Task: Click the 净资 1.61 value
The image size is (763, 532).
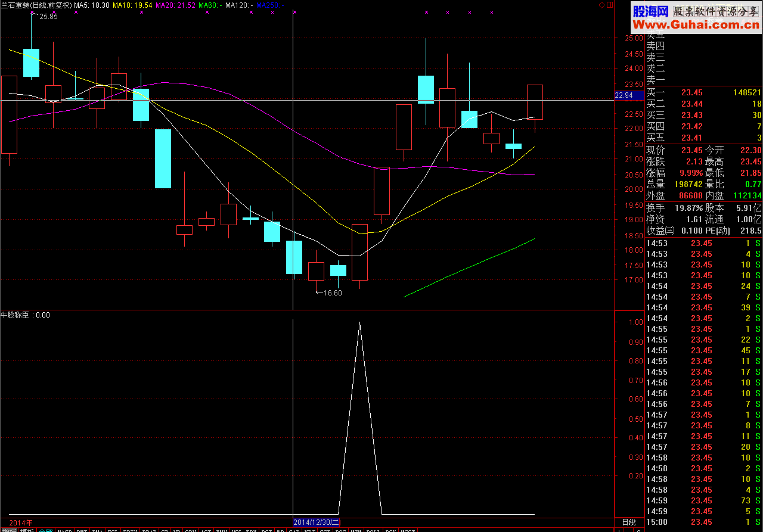Action: point(694,219)
